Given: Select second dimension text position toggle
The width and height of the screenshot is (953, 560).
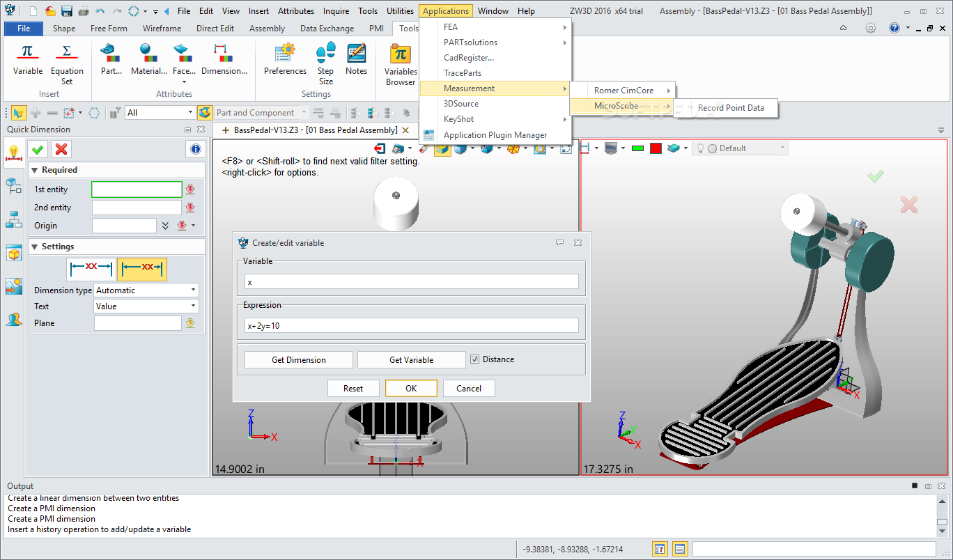Looking at the screenshot, I should (x=142, y=268).
